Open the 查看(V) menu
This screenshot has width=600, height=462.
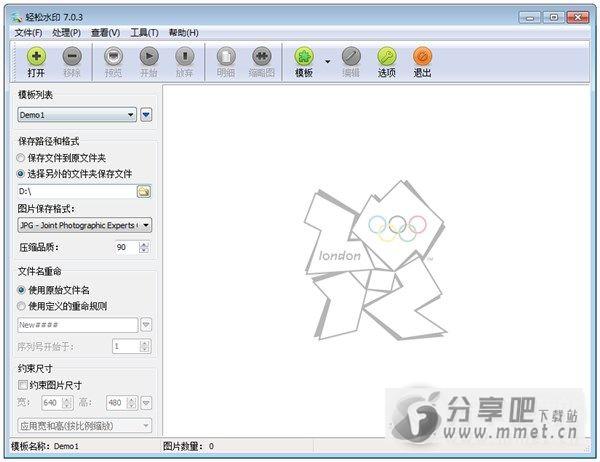tap(105, 33)
